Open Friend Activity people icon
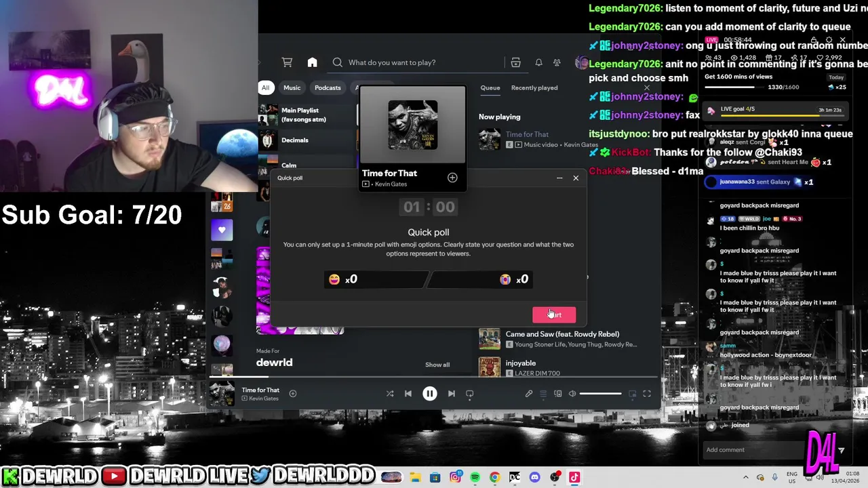Image resolution: width=868 pixels, height=488 pixels. [557, 62]
